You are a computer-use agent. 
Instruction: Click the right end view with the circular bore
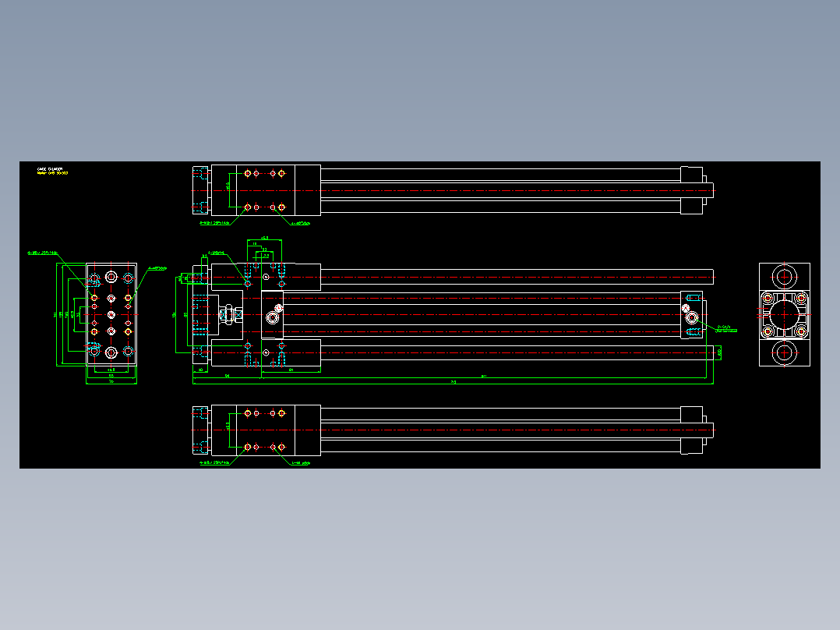coord(784,315)
